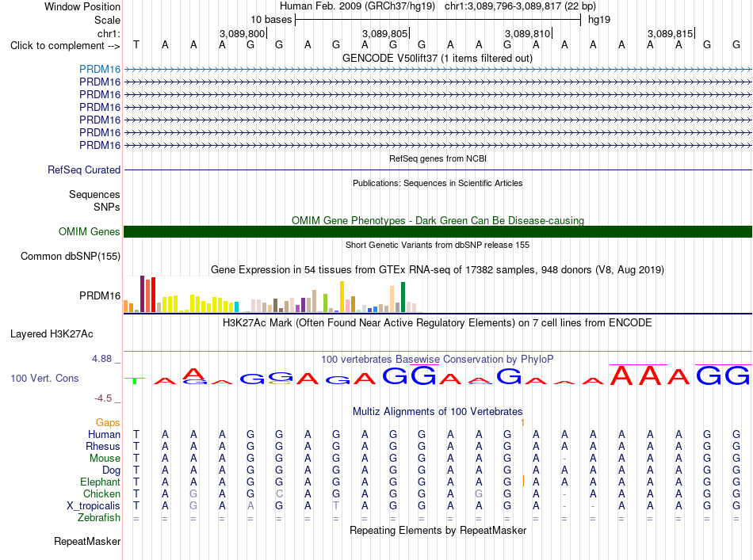Click the '10 bases' scale bar label
753x560 pixels.
coord(271,20)
